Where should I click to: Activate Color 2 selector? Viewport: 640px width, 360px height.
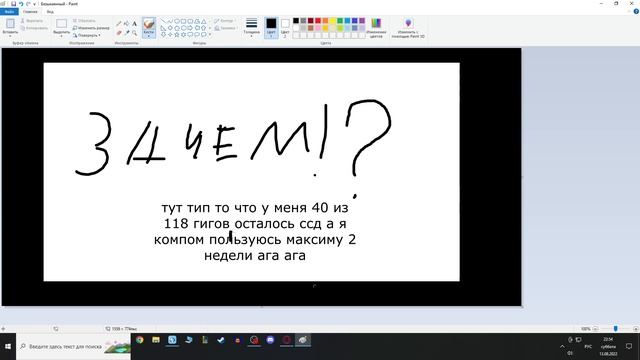point(285,28)
